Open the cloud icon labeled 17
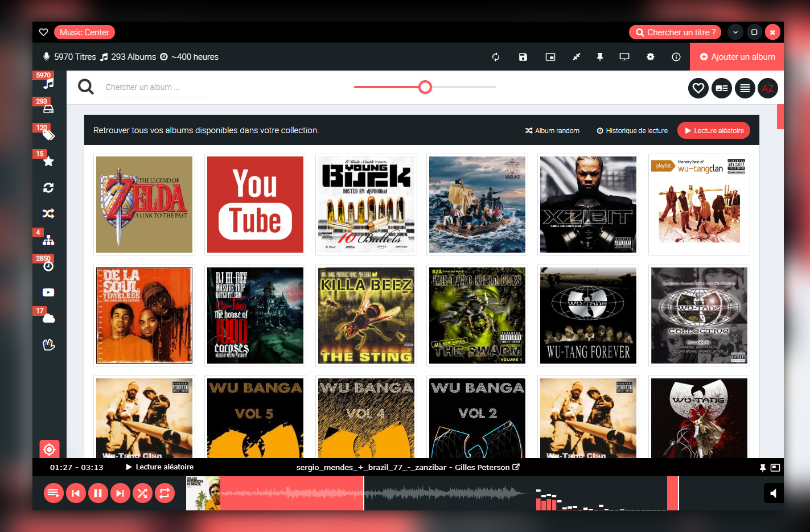This screenshot has height=532, width=810. click(48, 318)
